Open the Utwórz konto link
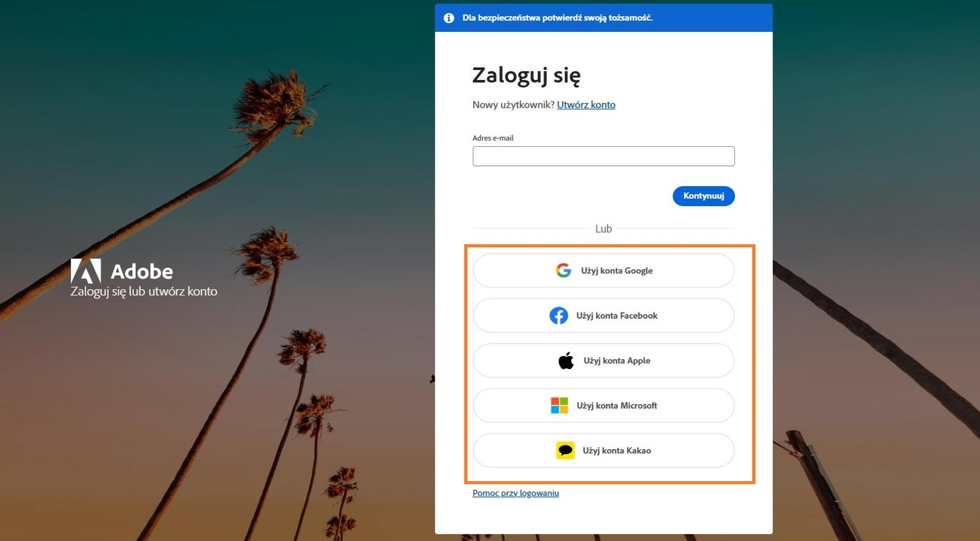This screenshot has width=980, height=541. point(586,105)
